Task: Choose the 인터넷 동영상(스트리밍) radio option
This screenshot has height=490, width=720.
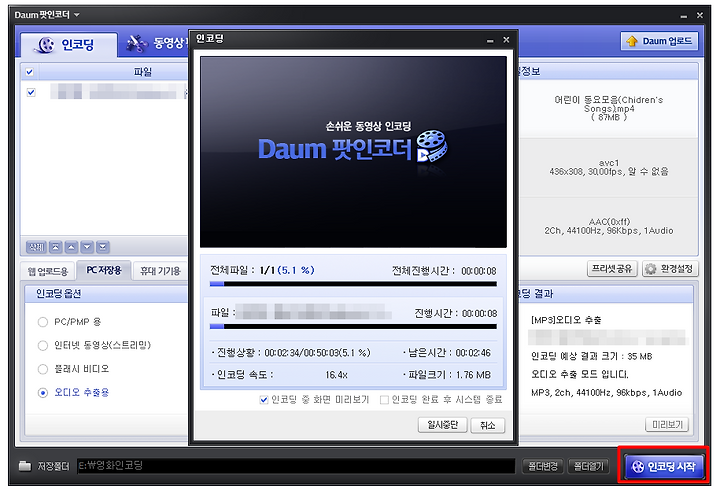Action: [43, 345]
